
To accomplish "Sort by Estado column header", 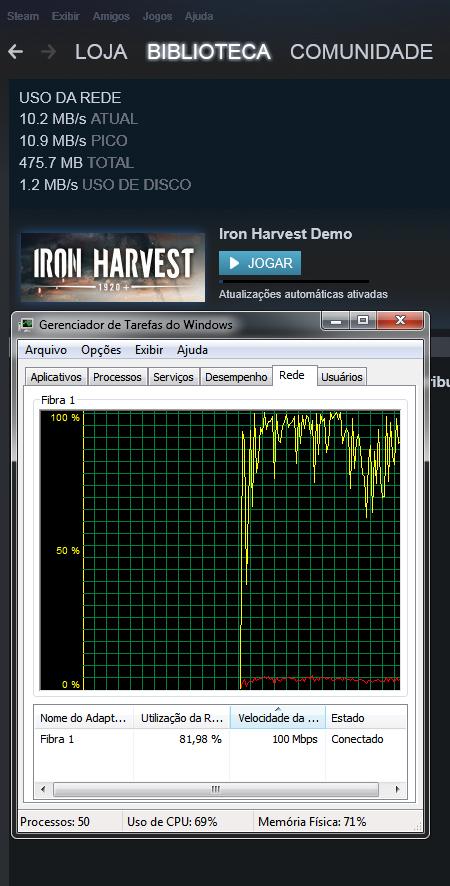I will pyautogui.click(x=366, y=718).
